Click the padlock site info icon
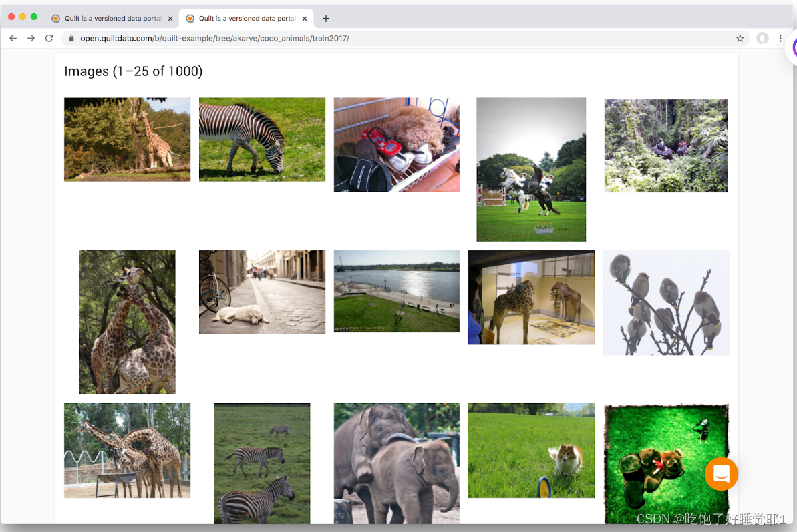The height and width of the screenshot is (532, 797). tap(71, 38)
